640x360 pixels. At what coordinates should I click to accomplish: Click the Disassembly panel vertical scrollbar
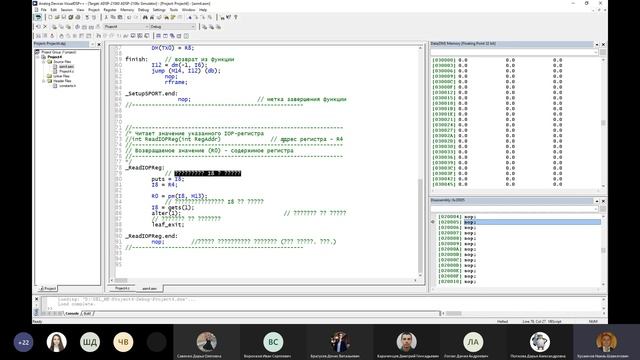click(x=603, y=250)
